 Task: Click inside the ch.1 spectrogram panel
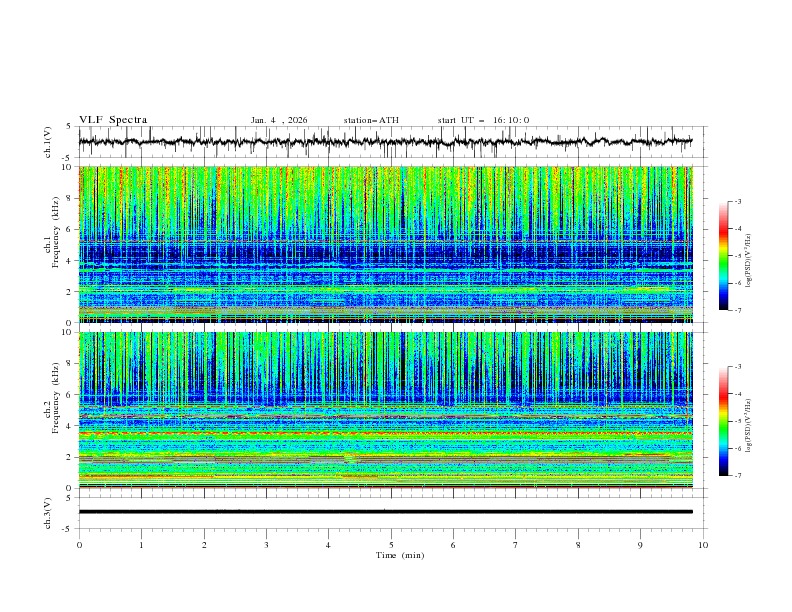[x=385, y=244]
